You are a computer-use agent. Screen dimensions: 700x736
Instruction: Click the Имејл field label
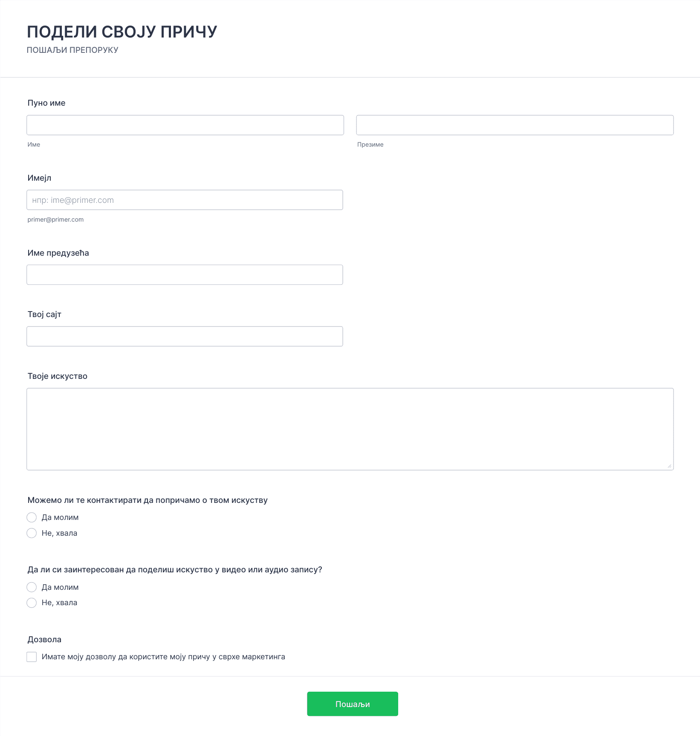[x=39, y=178]
